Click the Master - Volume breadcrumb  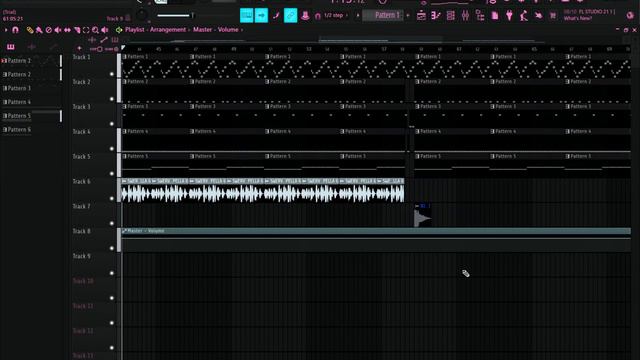(216, 30)
